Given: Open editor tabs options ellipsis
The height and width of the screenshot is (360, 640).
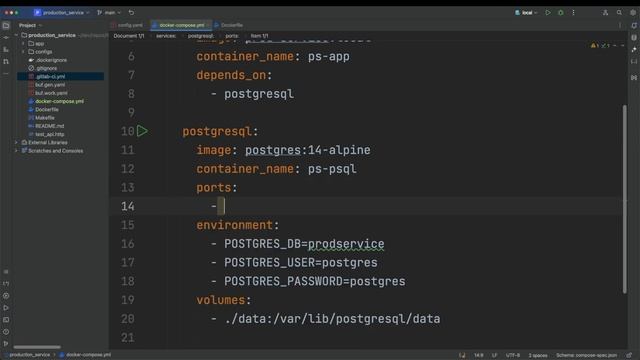Looking at the screenshot, I should 620,25.
